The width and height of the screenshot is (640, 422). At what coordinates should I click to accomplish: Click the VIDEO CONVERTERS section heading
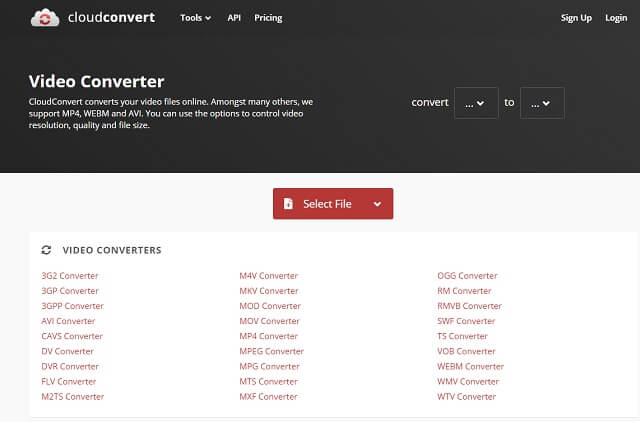[x=112, y=250]
